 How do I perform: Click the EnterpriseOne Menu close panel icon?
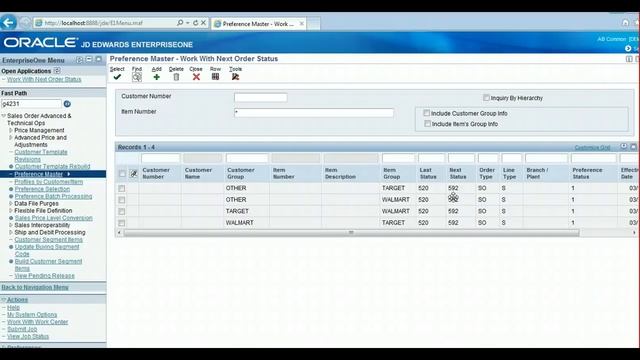tap(98, 60)
